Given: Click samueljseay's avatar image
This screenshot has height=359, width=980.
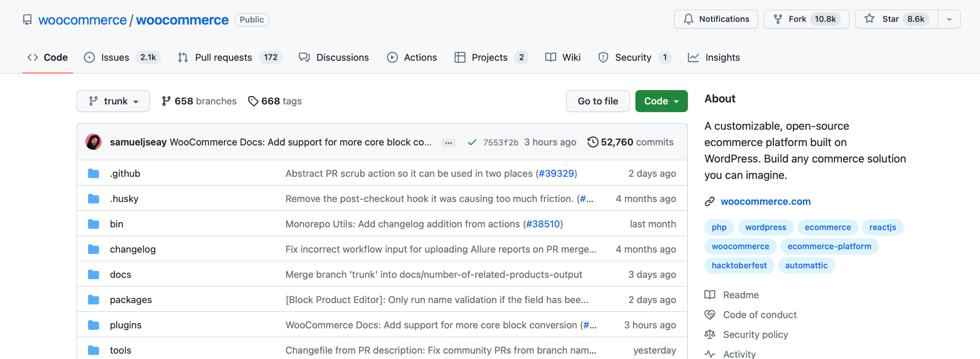Looking at the screenshot, I should [x=93, y=142].
